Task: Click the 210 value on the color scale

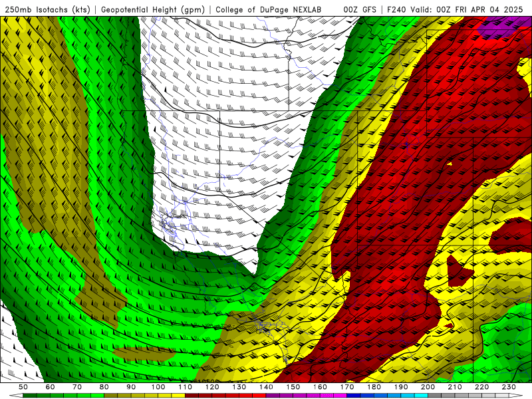Action: 456,387
